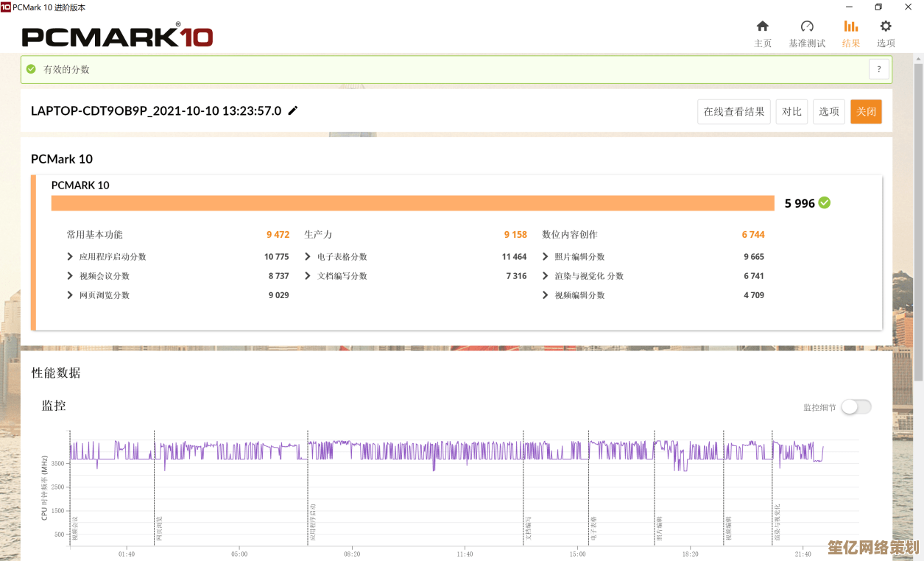
Task: Click the green check in the 有效的分数 banner
Action: [x=30, y=68]
